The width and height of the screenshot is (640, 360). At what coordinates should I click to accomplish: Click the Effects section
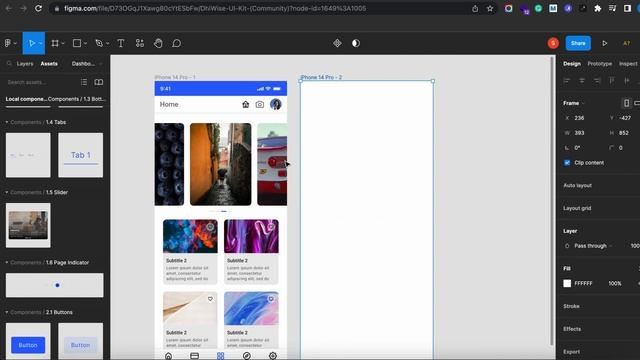[x=572, y=329]
